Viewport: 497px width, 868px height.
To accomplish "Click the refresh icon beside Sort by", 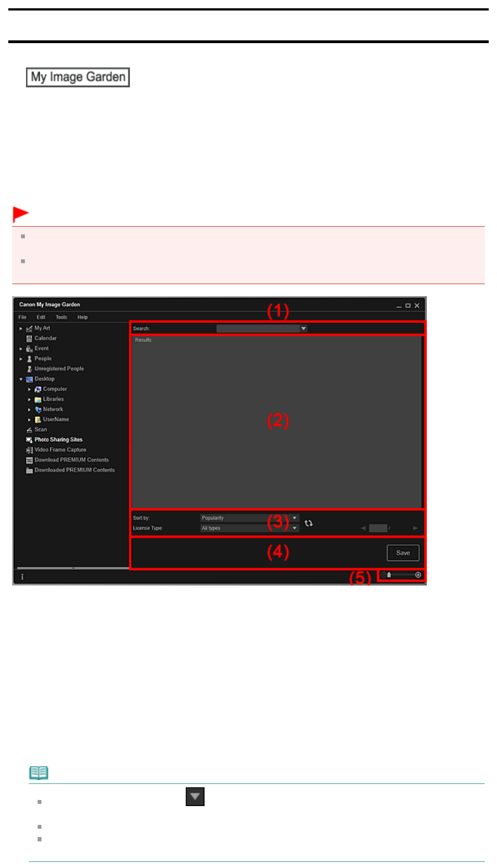I will pos(308,523).
